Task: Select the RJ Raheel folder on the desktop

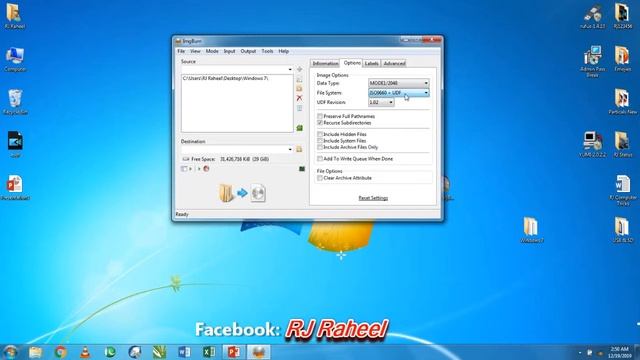Action: click(x=15, y=16)
